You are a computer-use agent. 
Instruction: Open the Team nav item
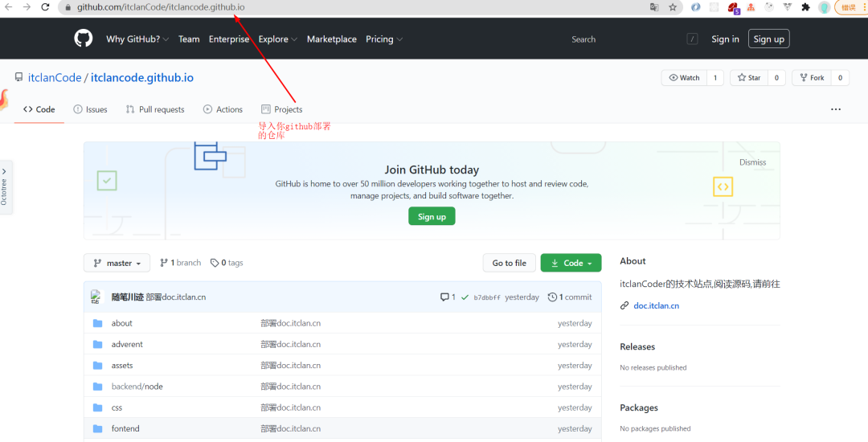coord(189,39)
